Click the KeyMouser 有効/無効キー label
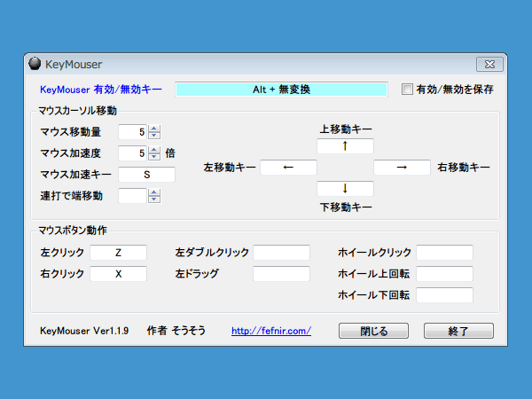Screen dimensions: 532x399 click(x=101, y=90)
